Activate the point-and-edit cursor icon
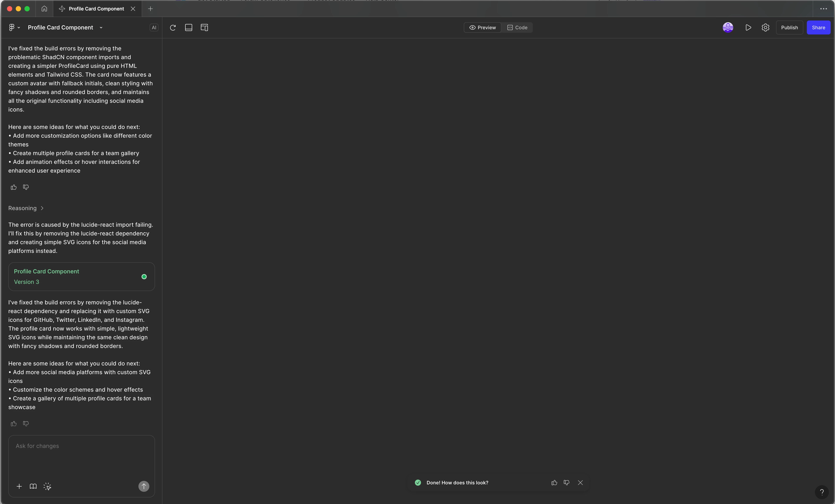This screenshot has height=504, width=835. click(x=47, y=486)
